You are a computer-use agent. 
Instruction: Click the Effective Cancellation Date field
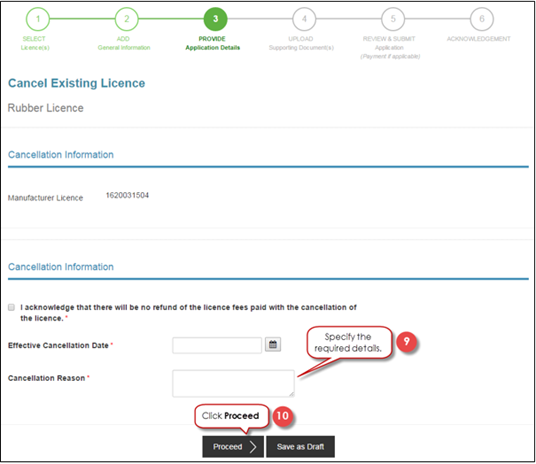pyautogui.click(x=217, y=345)
